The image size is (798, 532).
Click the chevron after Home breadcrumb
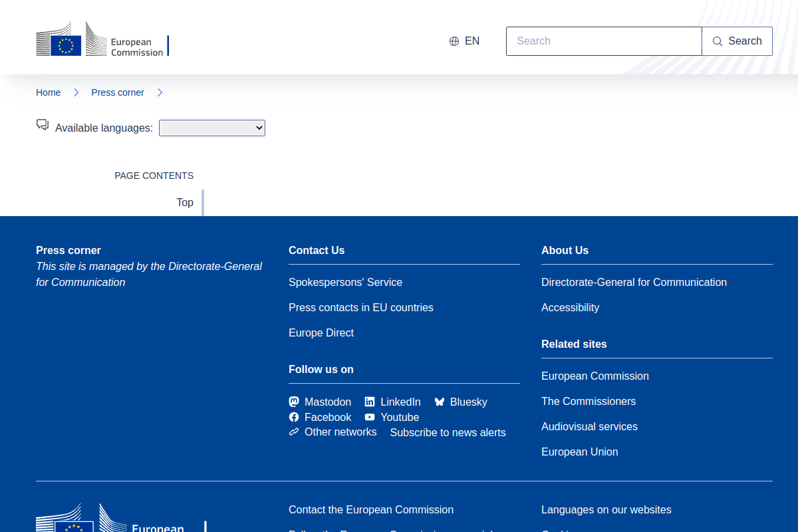tap(76, 92)
